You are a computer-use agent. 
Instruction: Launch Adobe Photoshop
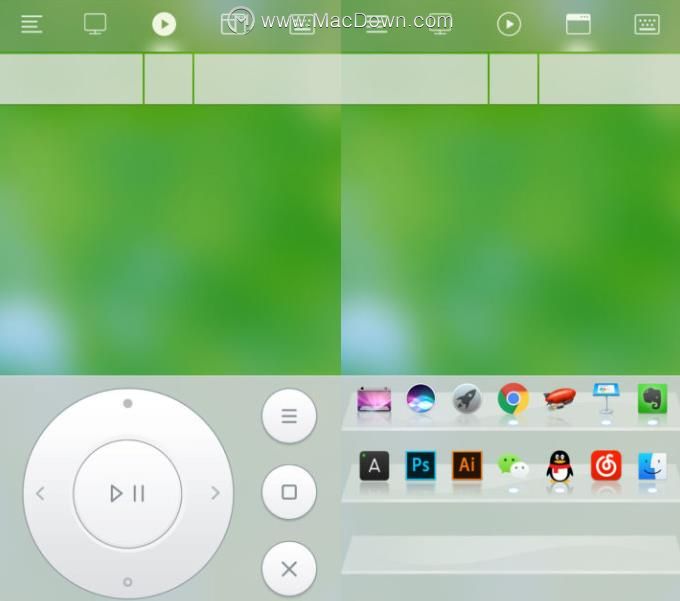tap(421, 465)
